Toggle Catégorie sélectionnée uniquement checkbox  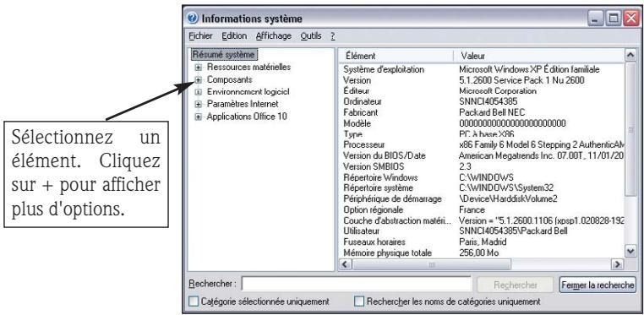pyautogui.click(x=194, y=301)
